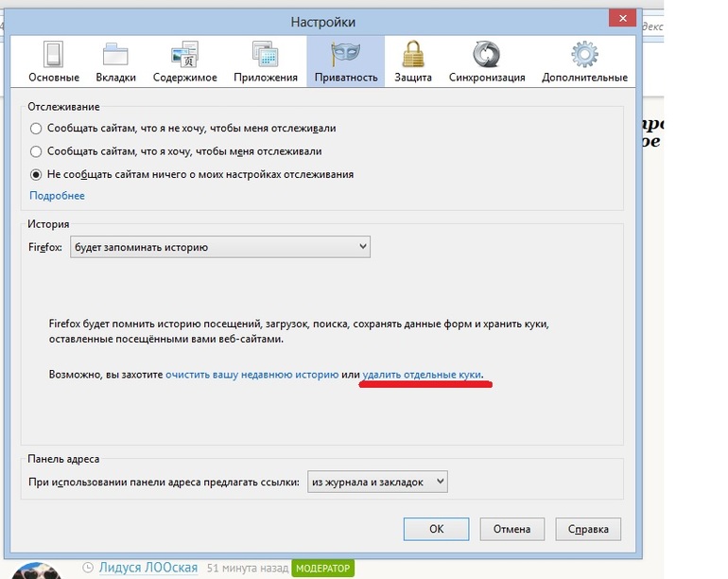
Task: Select 'Не сообщать сайтам ничего' radio button
Action: [36, 174]
